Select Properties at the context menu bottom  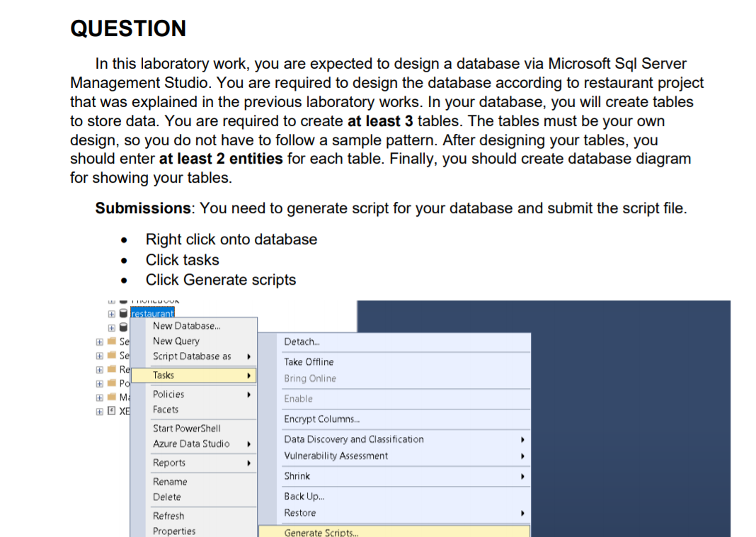[173, 531]
